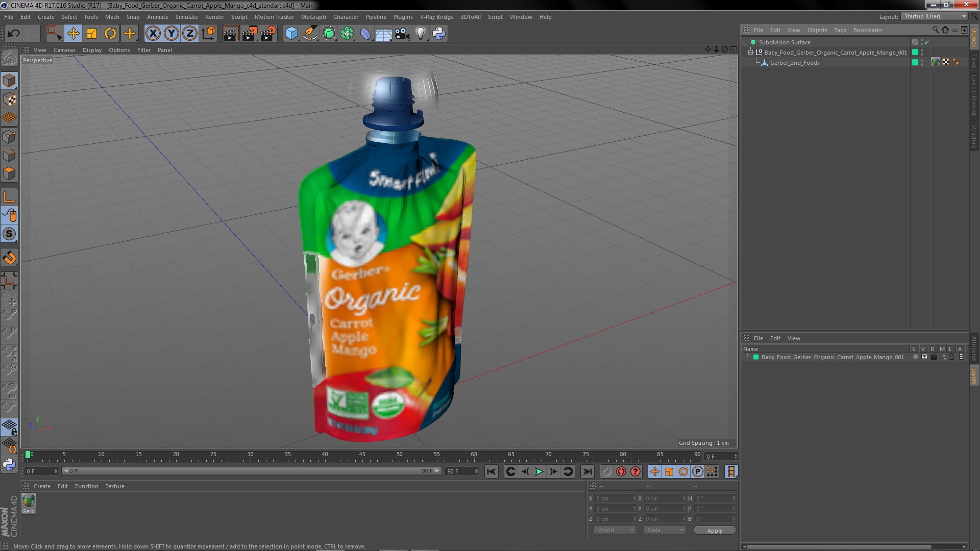Open the V-Ray Bridge menu

pyautogui.click(x=436, y=17)
